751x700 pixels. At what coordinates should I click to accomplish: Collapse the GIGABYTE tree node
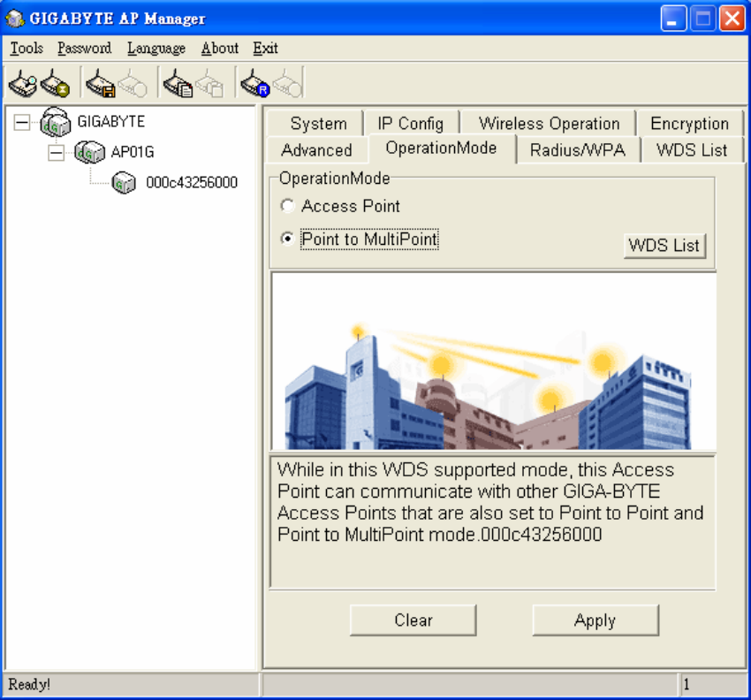(21, 122)
